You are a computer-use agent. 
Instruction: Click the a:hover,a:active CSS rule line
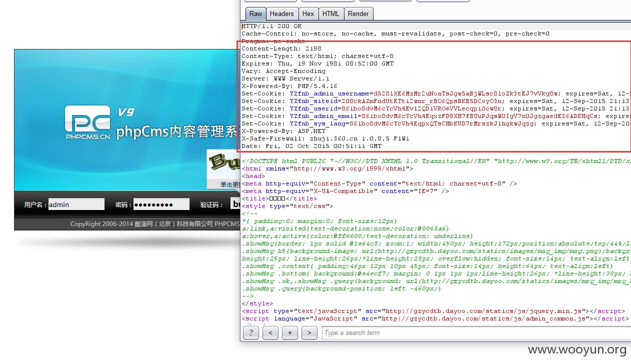(x=357, y=236)
